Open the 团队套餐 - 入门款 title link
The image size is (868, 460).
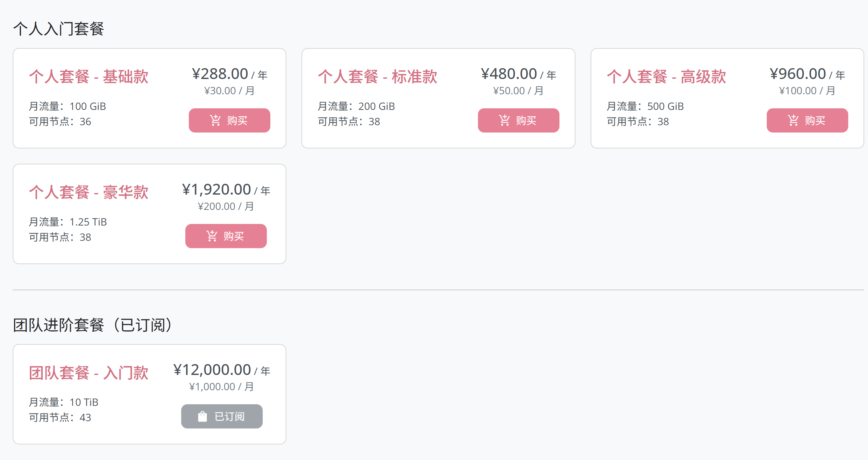point(89,373)
